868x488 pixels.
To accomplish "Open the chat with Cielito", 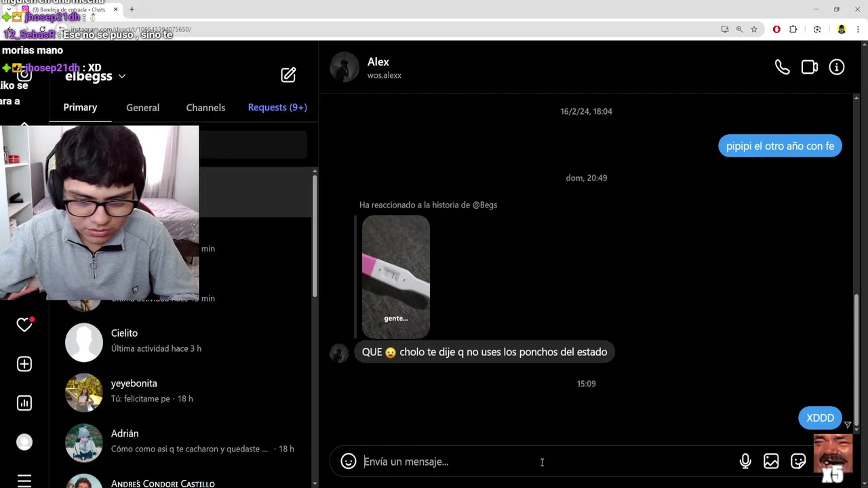I will 182,341.
